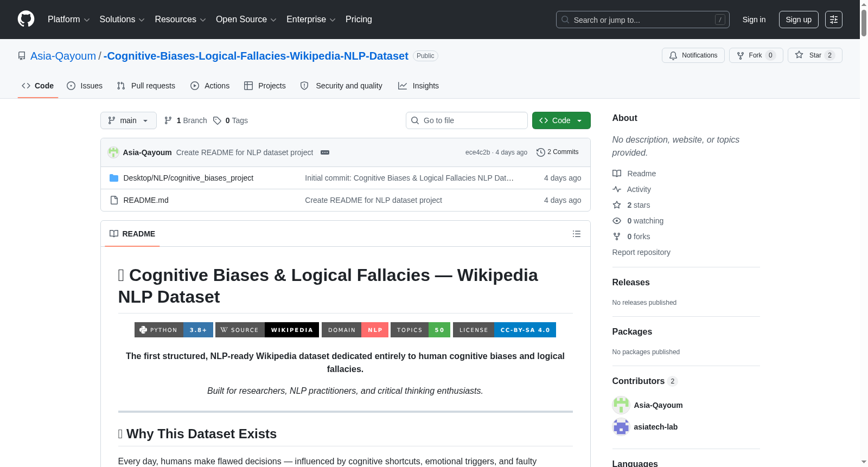Click Report repository

click(641, 252)
